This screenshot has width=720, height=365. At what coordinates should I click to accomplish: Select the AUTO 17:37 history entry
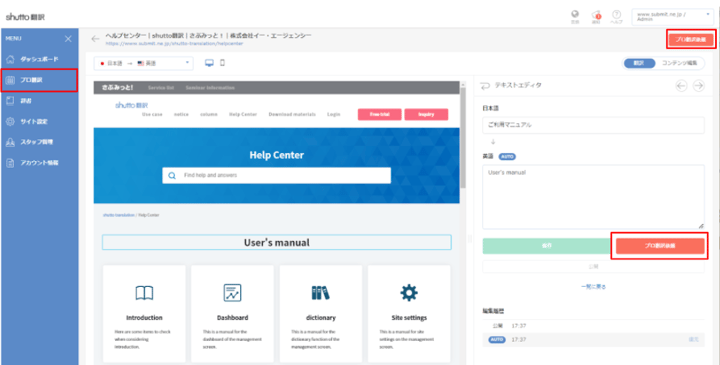(x=593, y=340)
